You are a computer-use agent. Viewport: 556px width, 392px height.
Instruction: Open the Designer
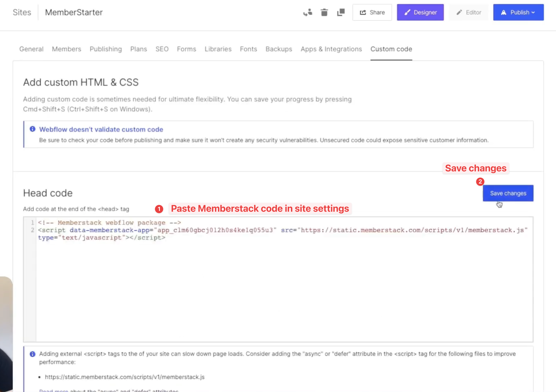pos(420,12)
